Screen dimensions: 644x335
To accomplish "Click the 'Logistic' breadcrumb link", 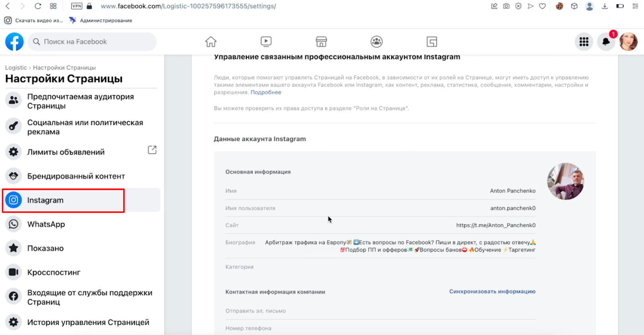I will [x=16, y=68].
